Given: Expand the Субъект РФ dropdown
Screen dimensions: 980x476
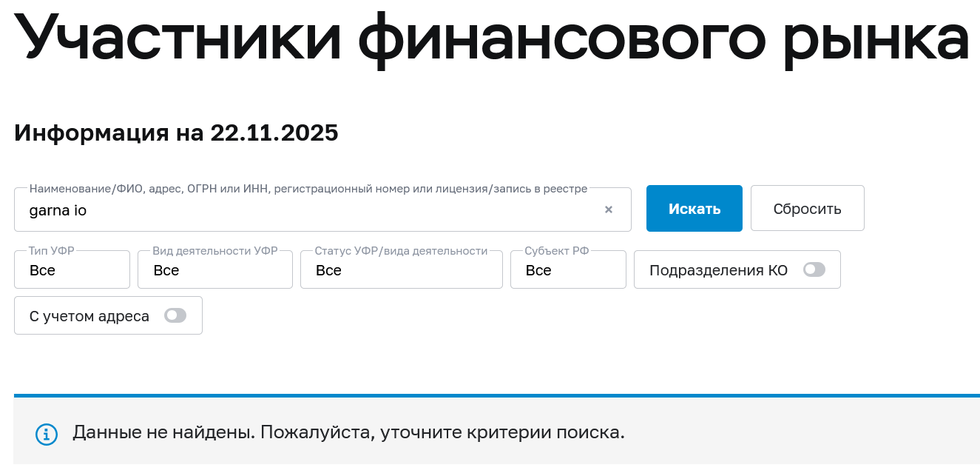Looking at the screenshot, I should click(x=568, y=270).
